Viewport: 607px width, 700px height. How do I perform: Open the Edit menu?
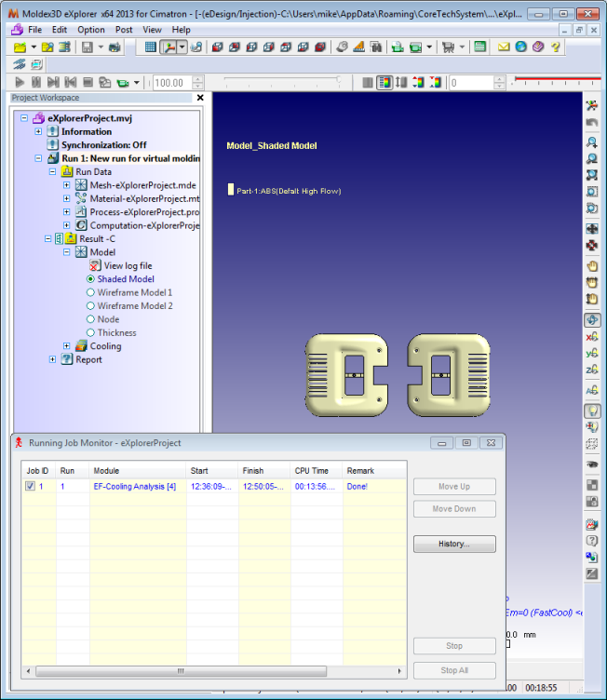click(60, 30)
